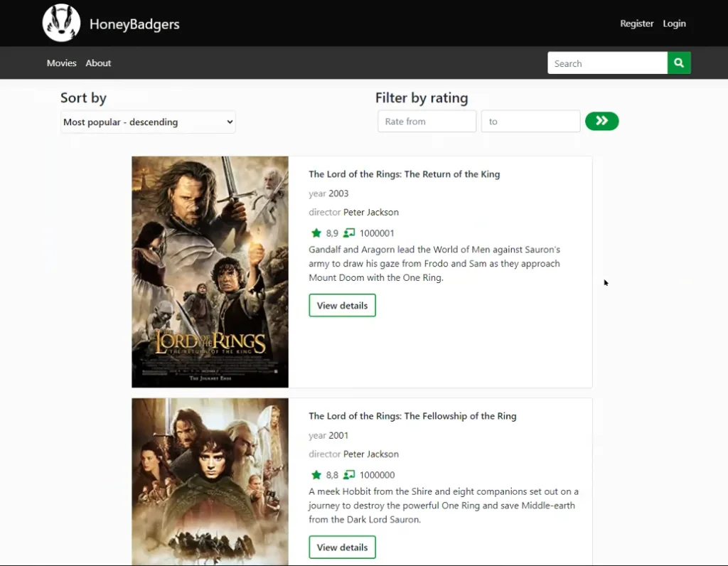Screen dimensions: 728x566
Task: Click The Fellowship of the Ring poster
Action: point(210,482)
